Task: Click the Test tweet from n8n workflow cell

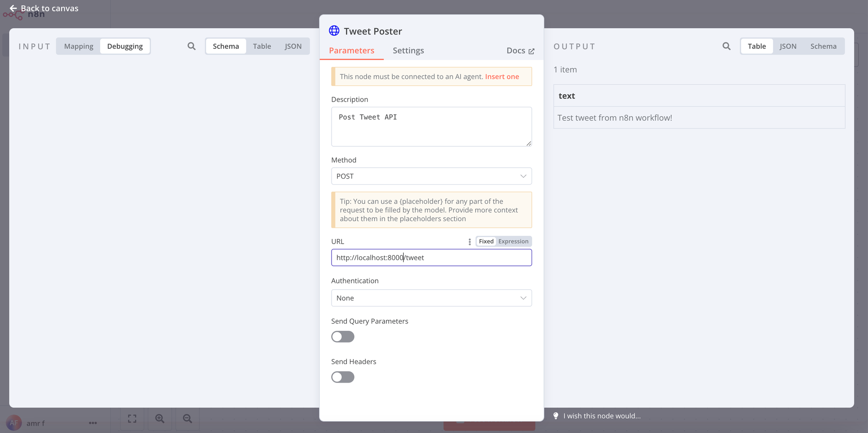Action: click(x=699, y=118)
